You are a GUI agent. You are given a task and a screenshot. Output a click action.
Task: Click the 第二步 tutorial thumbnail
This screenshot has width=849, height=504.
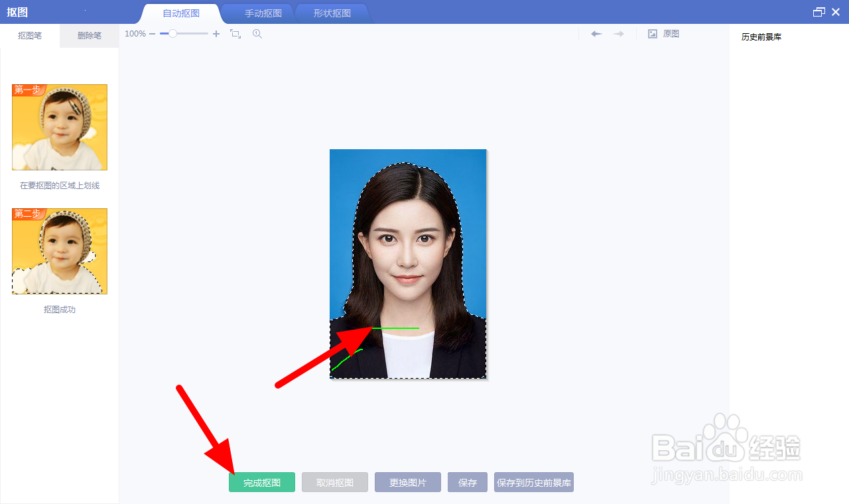tap(60, 251)
